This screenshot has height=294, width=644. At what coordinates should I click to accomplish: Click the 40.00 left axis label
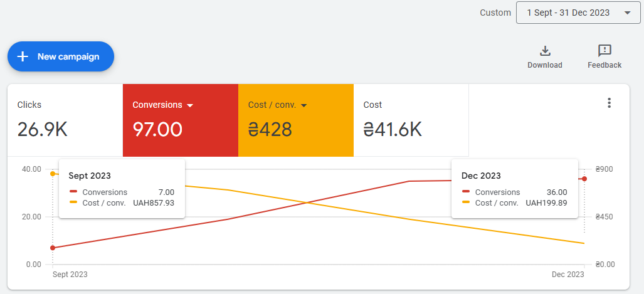click(x=31, y=169)
